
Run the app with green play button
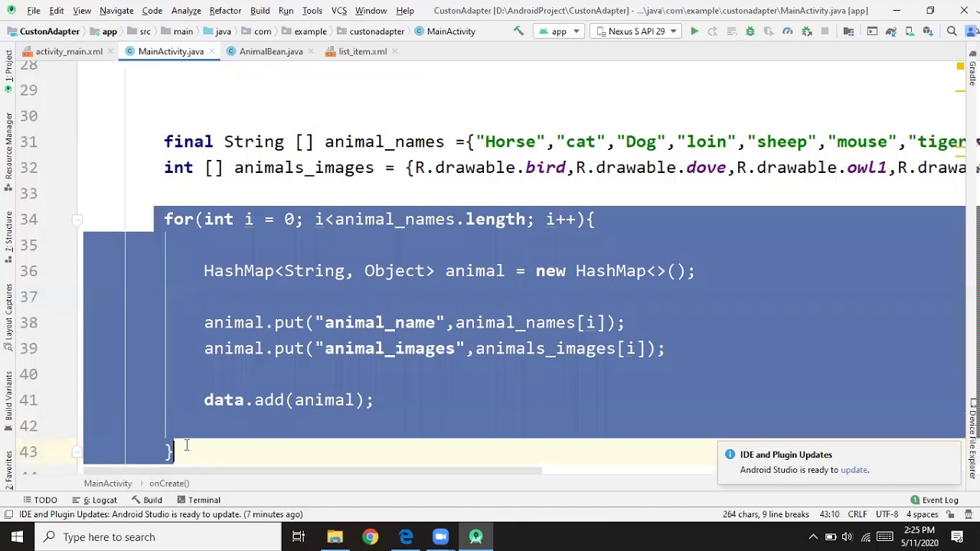click(x=694, y=31)
